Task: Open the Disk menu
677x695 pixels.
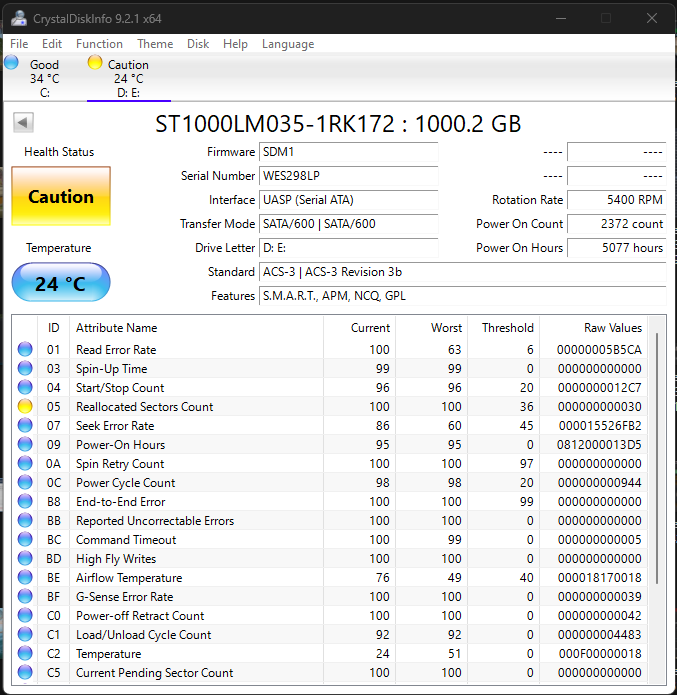Action: [x=198, y=44]
